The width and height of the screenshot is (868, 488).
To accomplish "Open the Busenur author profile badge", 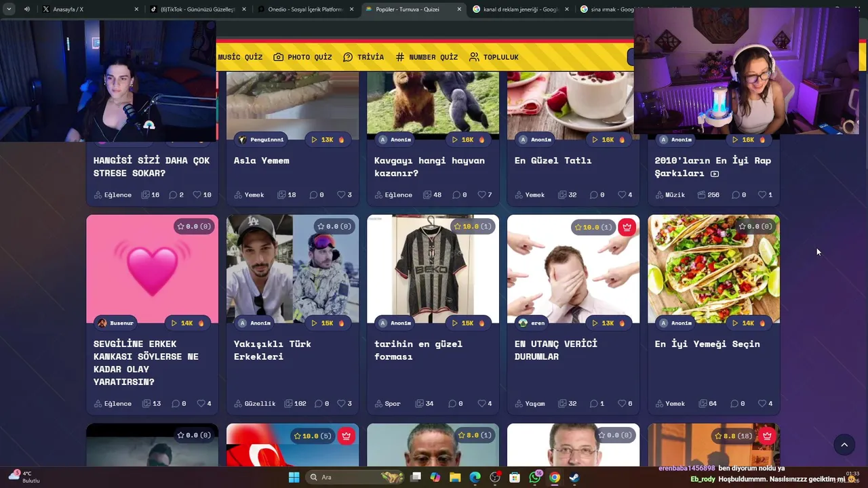I will point(116,323).
